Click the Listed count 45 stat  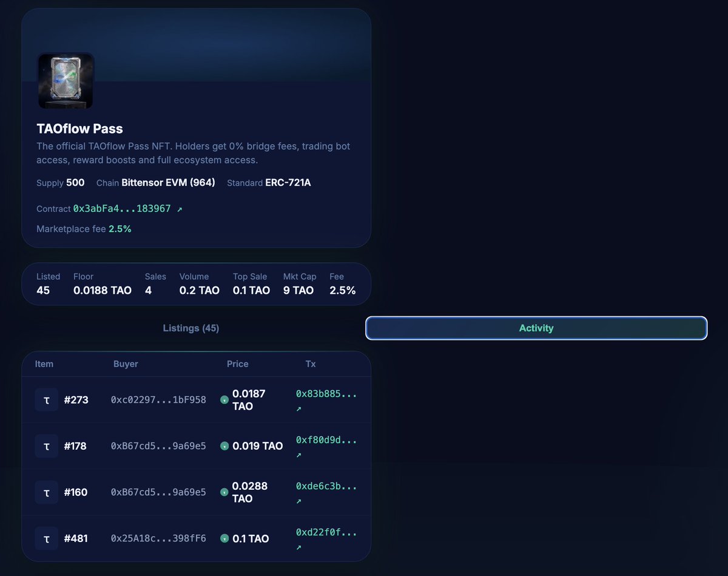(x=43, y=290)
